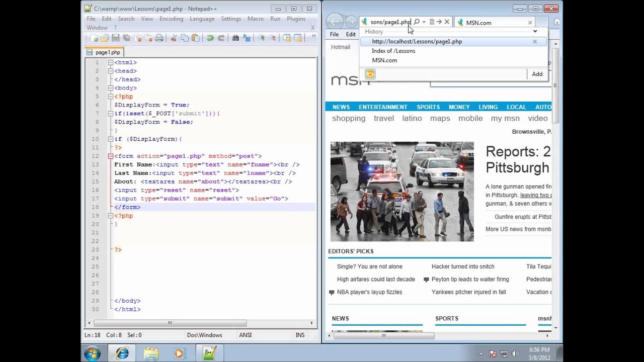644x362 pixels.
Task: Open a new IE tab
Action: (x=542, y=22)
